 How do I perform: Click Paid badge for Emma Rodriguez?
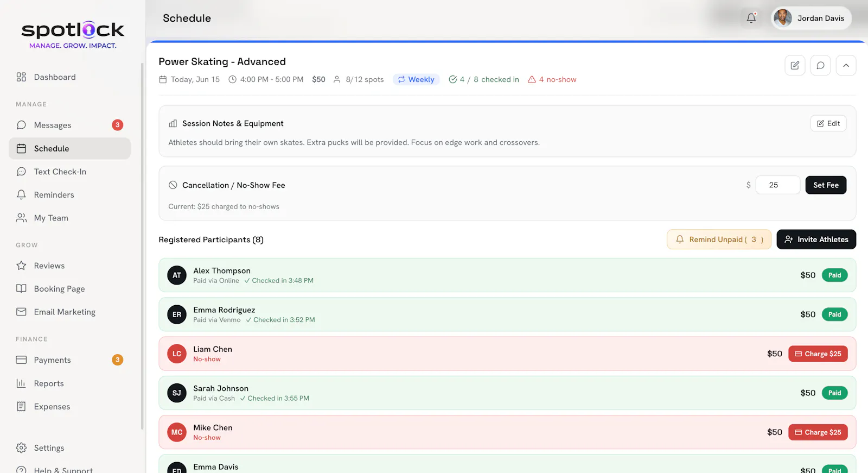(x=834, y=314)
